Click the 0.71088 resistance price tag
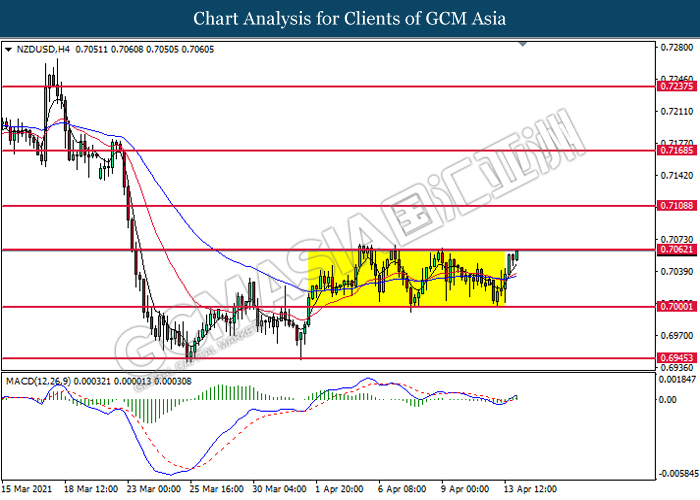The width and height of the screenshot is (700, 500). (x=675, y=205)
